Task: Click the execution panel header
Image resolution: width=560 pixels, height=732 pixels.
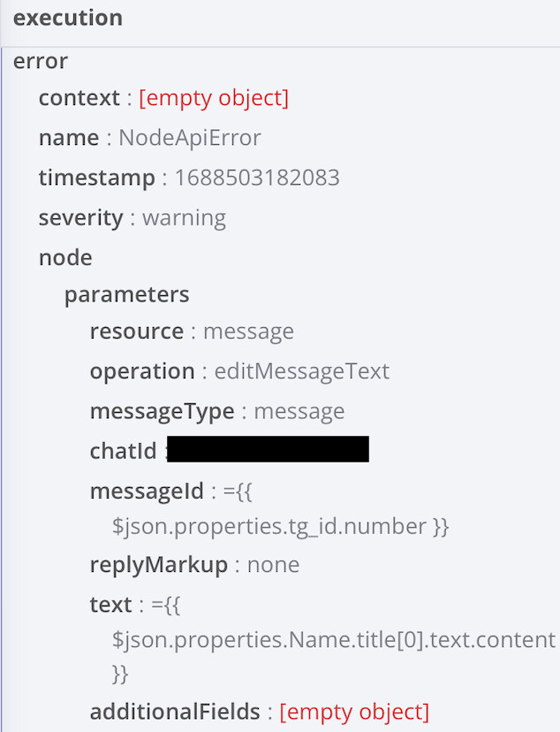Action: click(68, 18)
